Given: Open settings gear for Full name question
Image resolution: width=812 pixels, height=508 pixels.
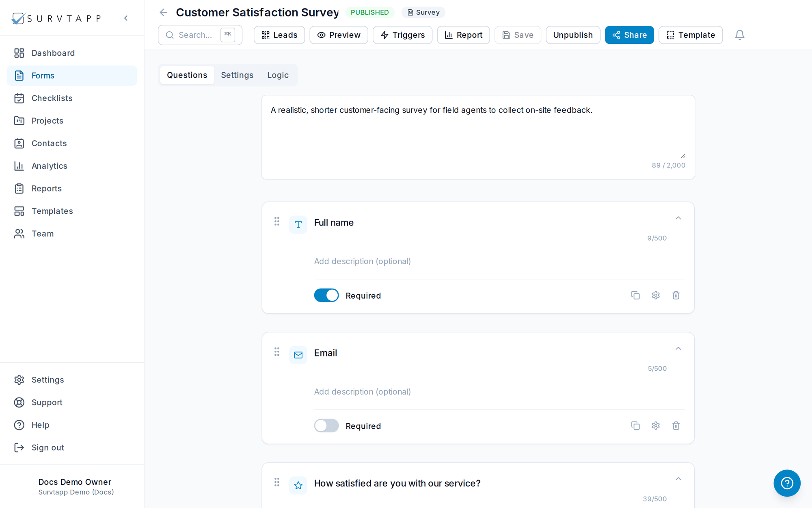Looking at the screenshot, I should coord(656,295).
